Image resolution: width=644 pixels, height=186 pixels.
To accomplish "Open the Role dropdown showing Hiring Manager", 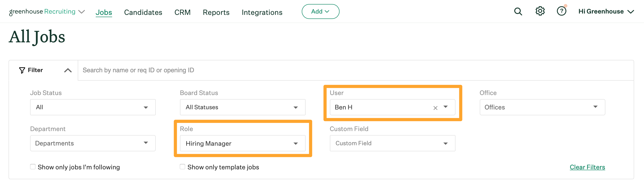I will point(242,143).
